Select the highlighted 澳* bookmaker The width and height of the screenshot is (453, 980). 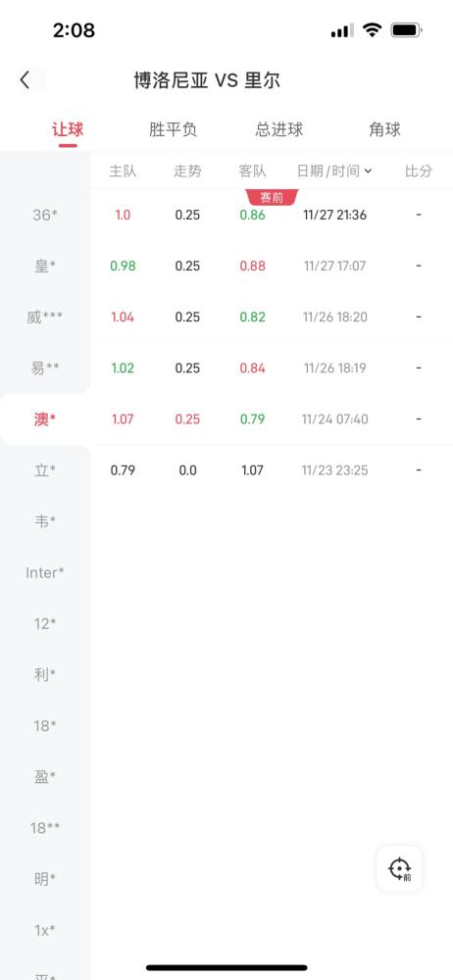45,419
